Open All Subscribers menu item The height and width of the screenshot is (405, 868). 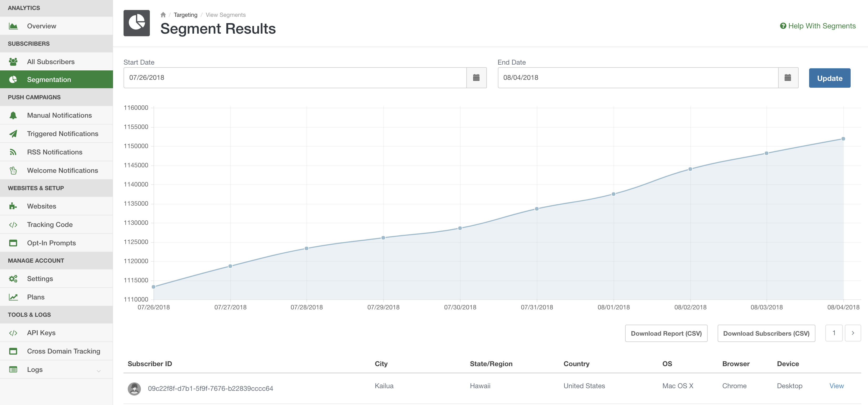(50, 62)
